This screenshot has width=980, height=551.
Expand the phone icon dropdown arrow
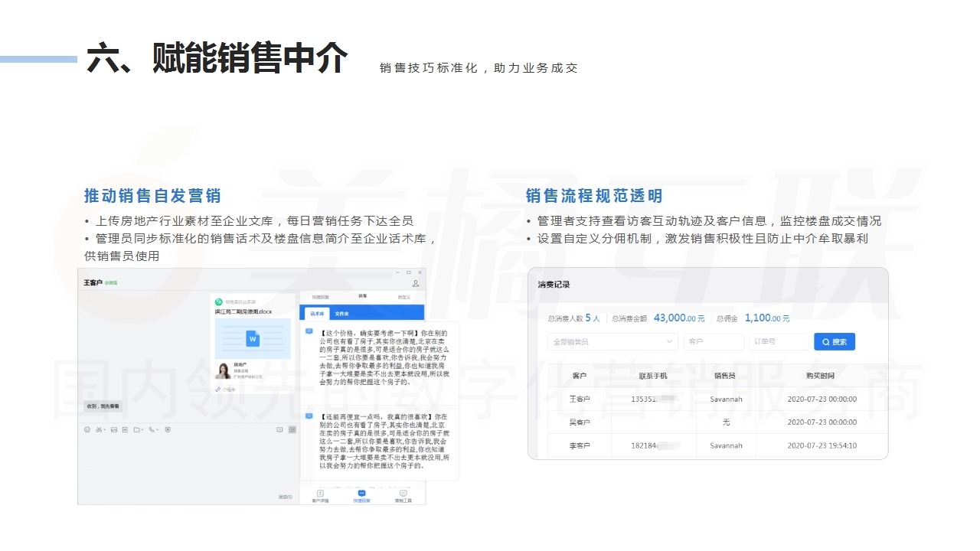[157, 430]
